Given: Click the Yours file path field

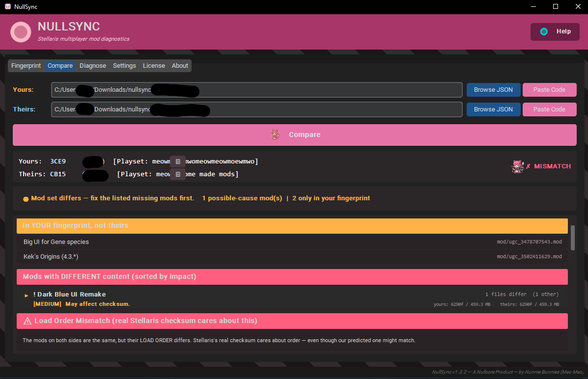Looking at the screenshot, I should click(x=256, y=90).
